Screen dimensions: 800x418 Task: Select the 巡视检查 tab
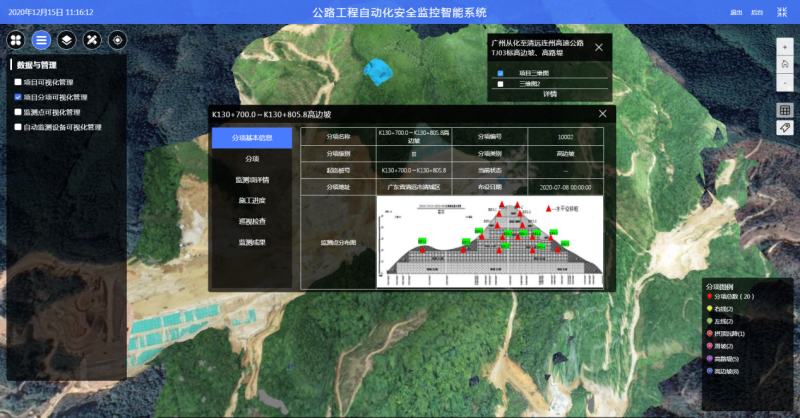pyautogui.click(x=252, y=221)
